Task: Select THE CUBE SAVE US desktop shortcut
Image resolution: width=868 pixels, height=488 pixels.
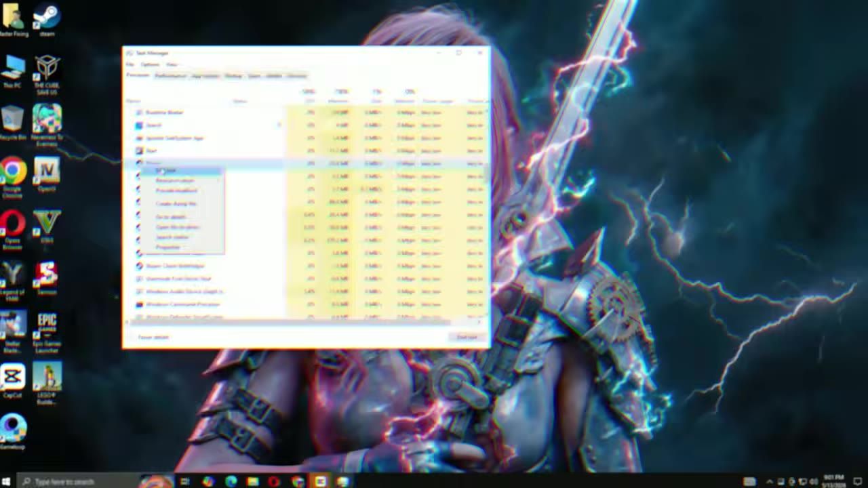Action: point(47,75)
